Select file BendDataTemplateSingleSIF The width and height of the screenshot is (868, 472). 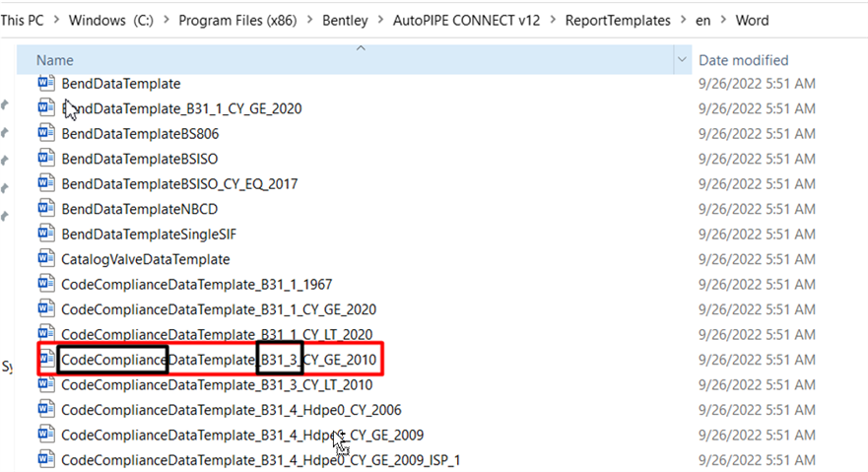click(149, 235)
